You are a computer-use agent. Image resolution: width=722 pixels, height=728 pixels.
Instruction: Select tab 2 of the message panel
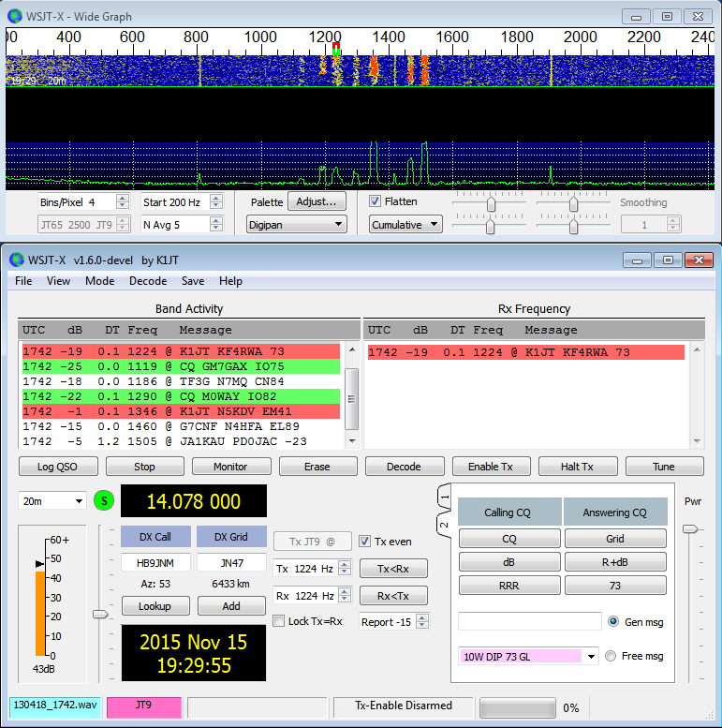[x=445, y=524]
